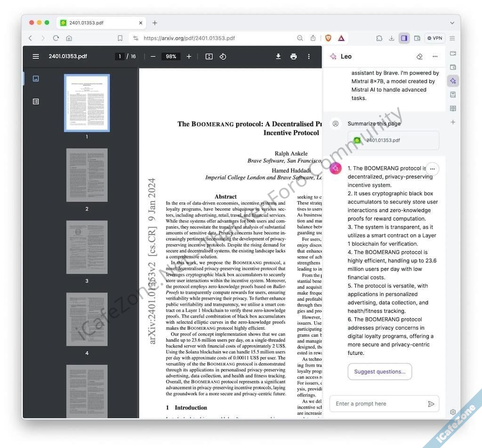Print the PDF document

[x=294, y=57]
